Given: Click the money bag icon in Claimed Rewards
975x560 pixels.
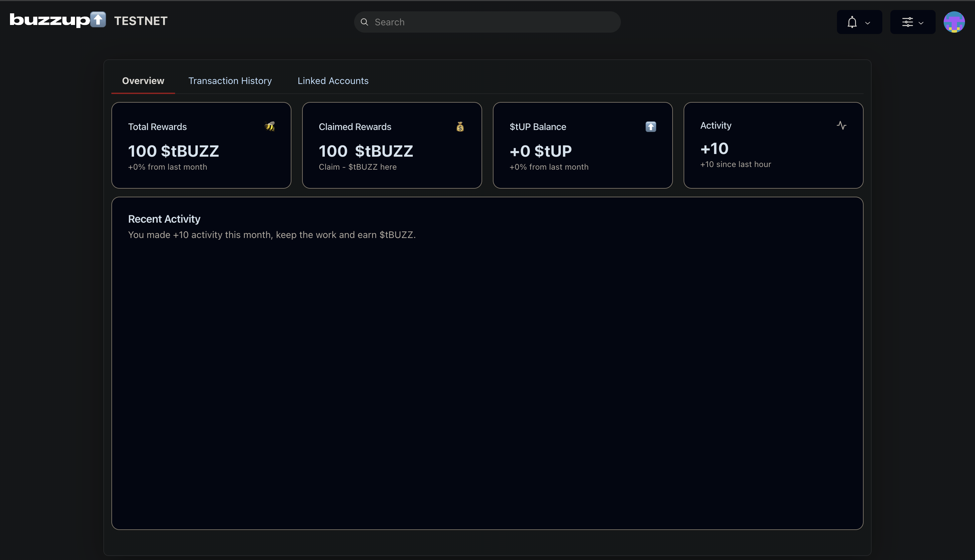Looking at the screenshot, I should tap(460, 127).
